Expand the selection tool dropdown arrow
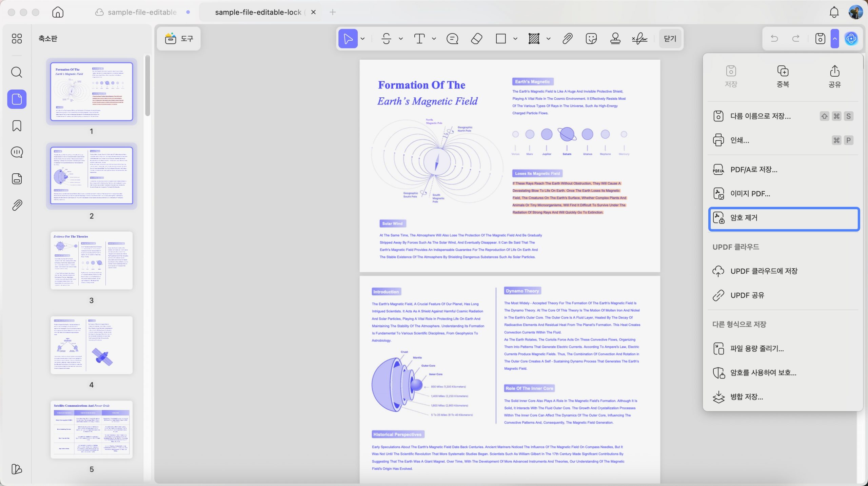The height and width of the screenshot is (486, 868). [362, 39]
